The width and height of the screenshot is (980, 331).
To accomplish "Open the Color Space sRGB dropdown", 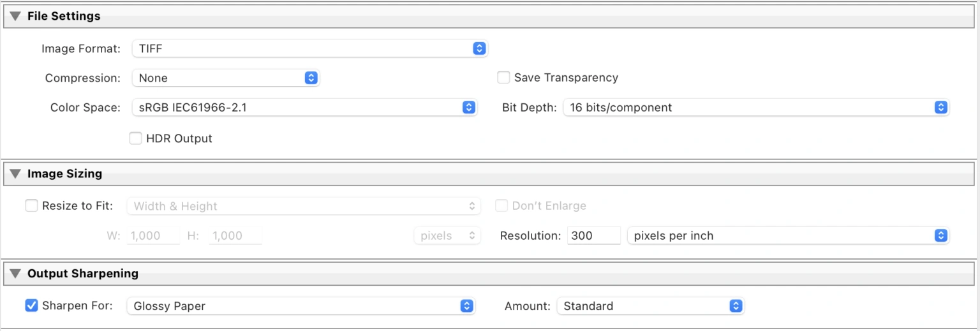I will [304, 108].
